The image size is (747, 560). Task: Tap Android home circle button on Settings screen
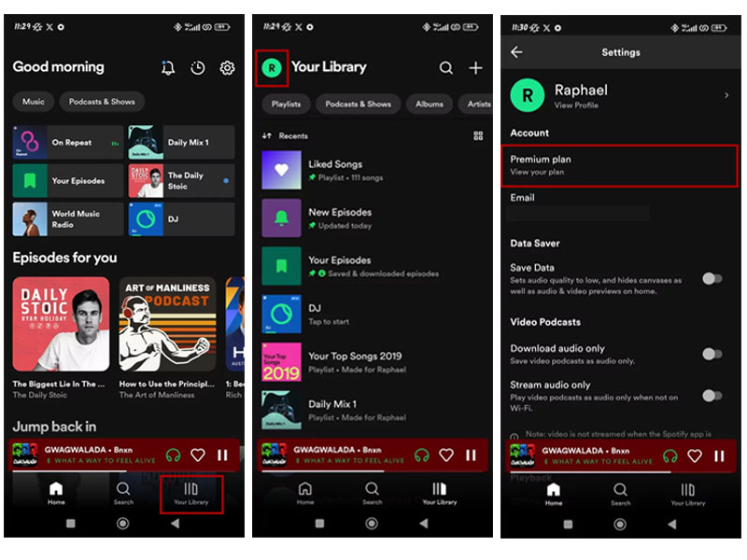tap(620, 525)
